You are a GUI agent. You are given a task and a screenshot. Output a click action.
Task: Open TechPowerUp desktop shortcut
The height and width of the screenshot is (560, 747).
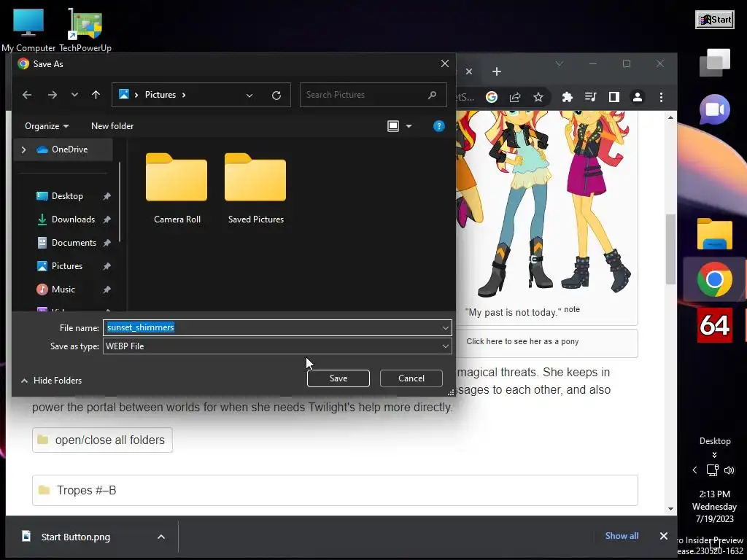click(85, 29)
